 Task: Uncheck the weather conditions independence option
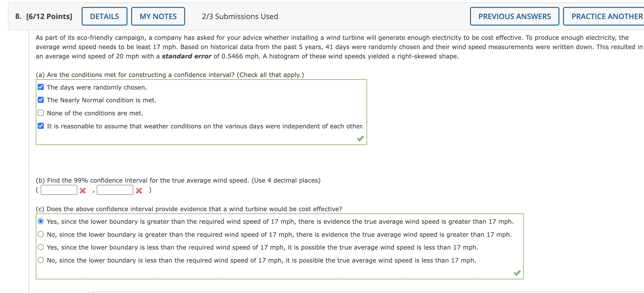coord(41,126)
